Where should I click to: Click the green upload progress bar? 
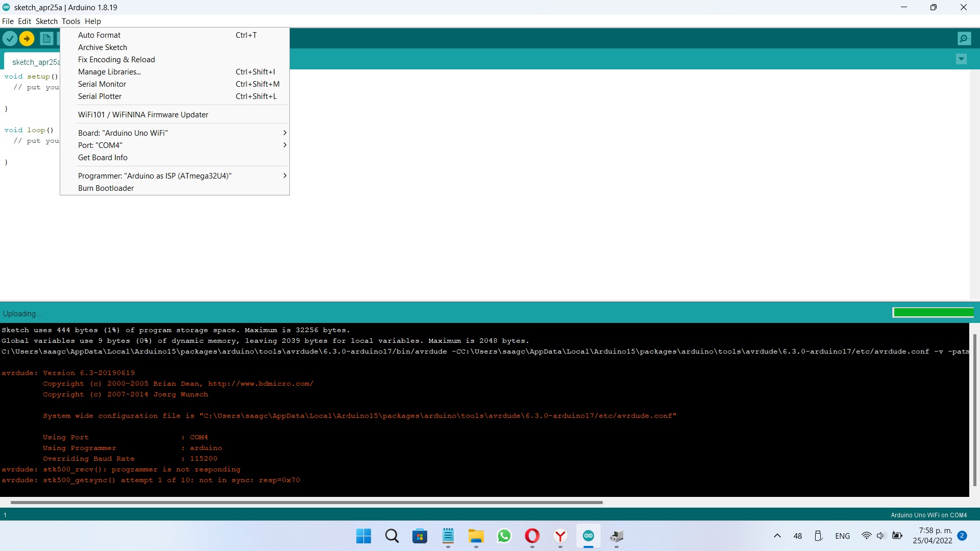tap(933, 313)
